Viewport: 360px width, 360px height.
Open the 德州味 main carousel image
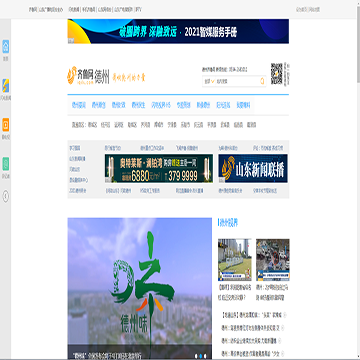coord(140,289)
